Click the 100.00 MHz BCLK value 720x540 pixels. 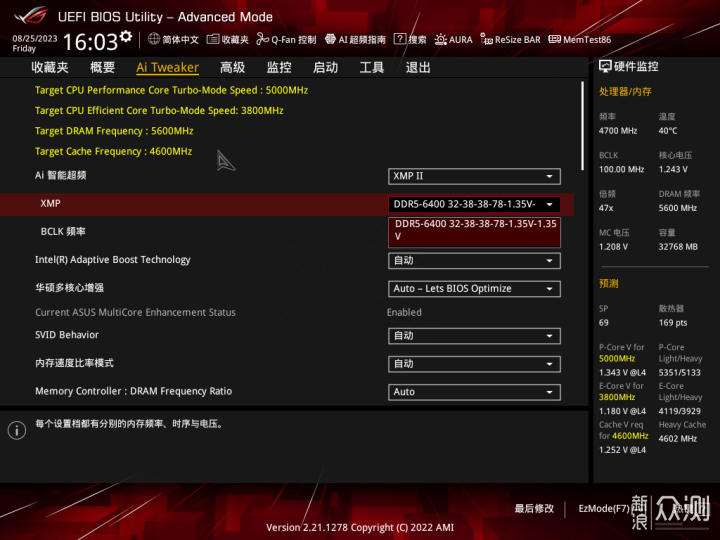(x=622, y=169)
